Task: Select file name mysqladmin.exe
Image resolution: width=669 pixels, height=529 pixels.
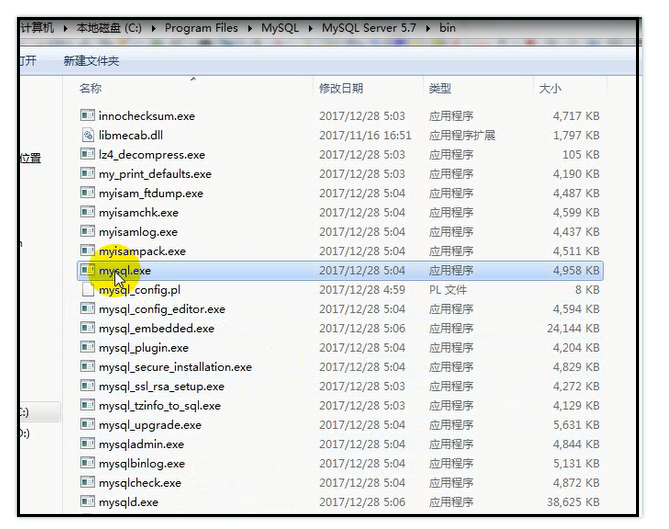Action: point(141,444)
